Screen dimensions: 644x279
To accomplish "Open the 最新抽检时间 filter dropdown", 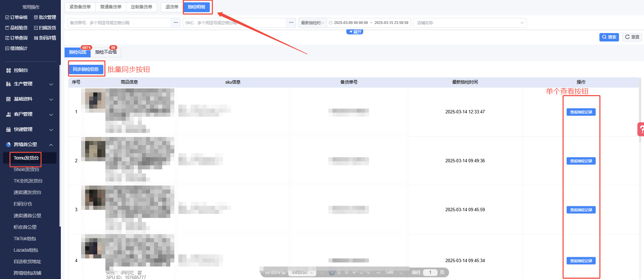I will [x=313, y=23].
